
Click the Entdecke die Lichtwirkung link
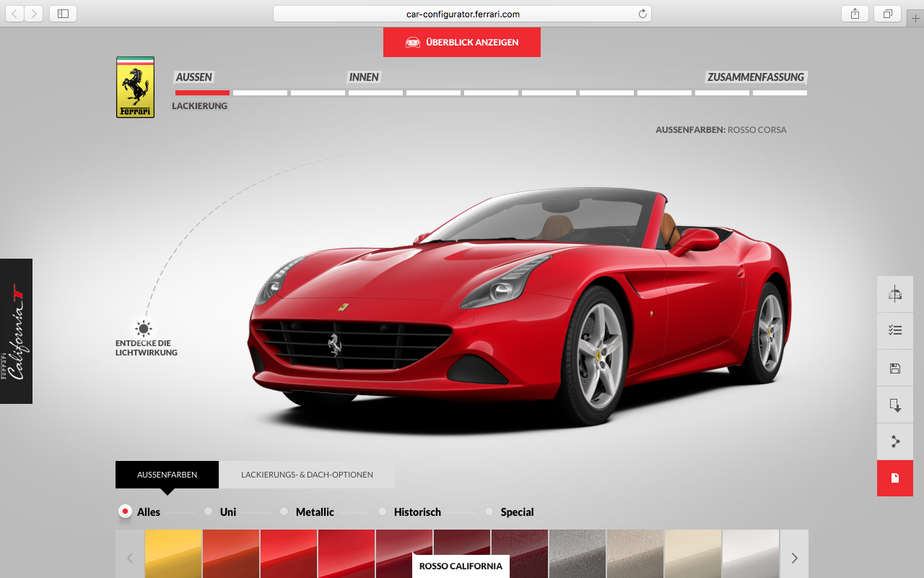click(x=147, y=348)
